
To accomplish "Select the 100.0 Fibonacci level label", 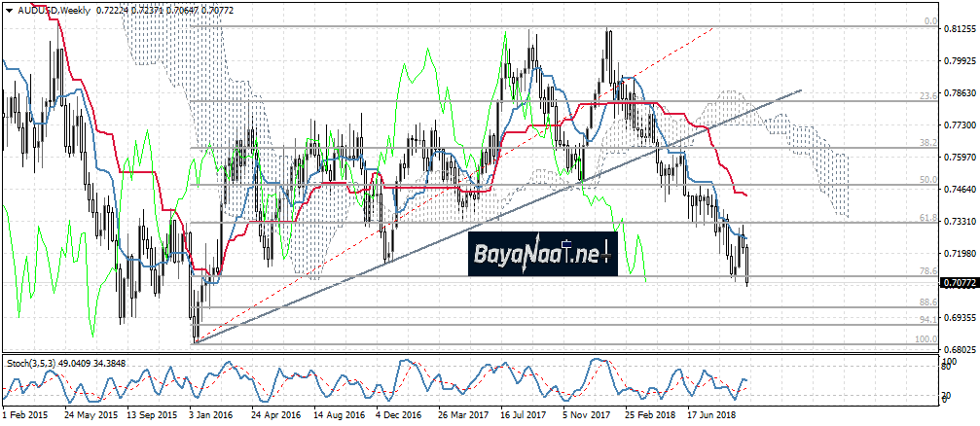I will (926, 338).
